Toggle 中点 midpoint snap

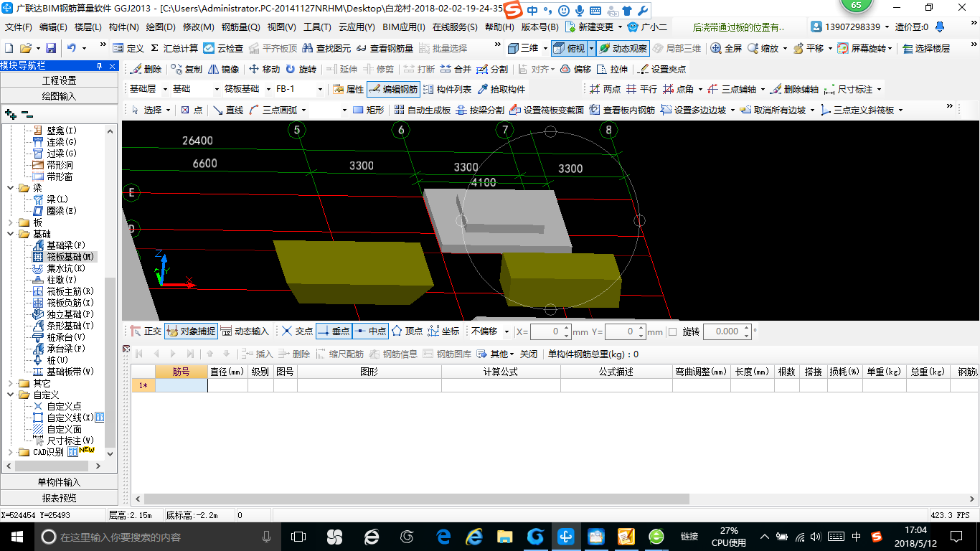[x=370, y=331]
